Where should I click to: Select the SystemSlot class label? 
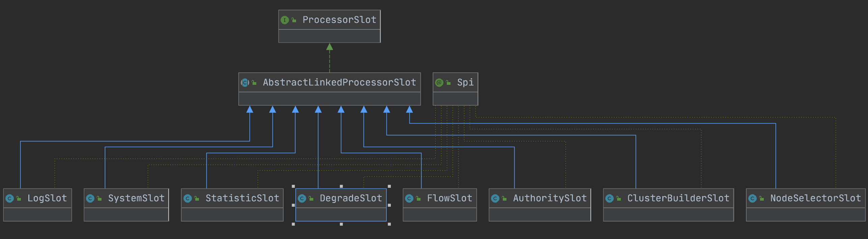click(136, 198)
